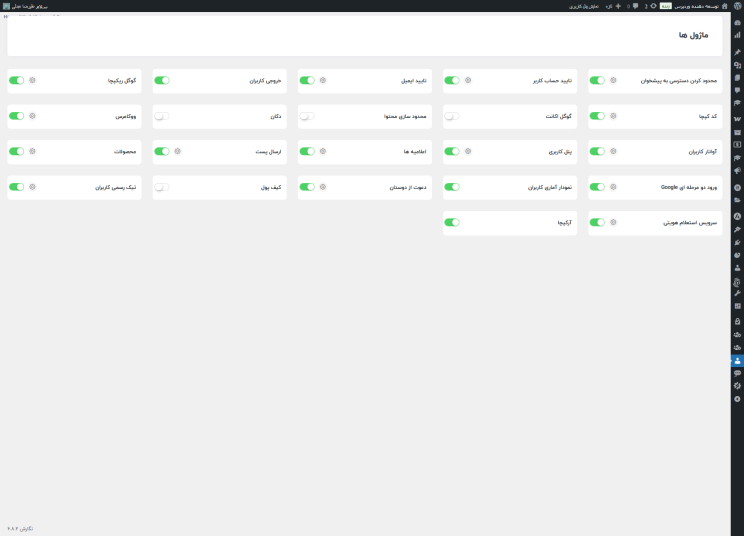
Task: Disable نمودار آماری کاربران toggle
Action: pyautogui.click(x=452, y=187)
